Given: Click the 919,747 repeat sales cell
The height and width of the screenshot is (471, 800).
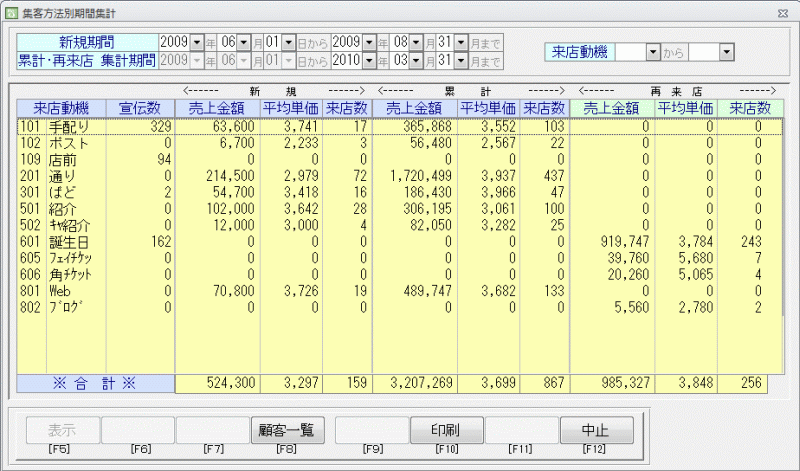Looking at the screenshot, I should click(612, 241).
